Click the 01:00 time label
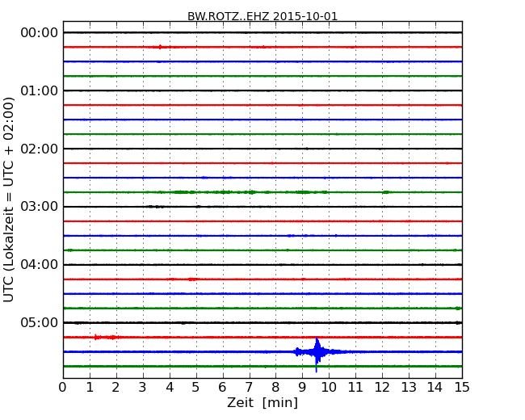The image size is (525, 420). [40, 90]
